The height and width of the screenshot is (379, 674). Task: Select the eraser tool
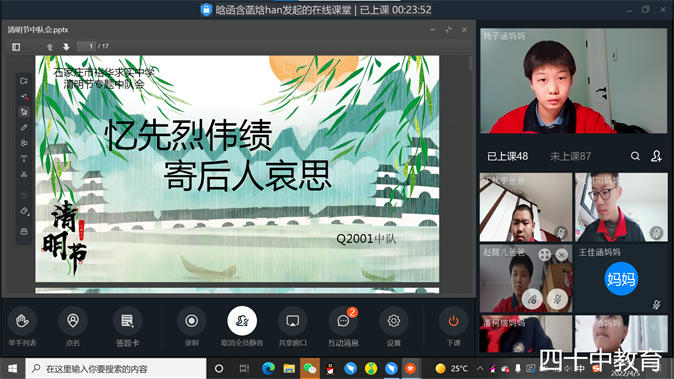[x=24, y=211]
